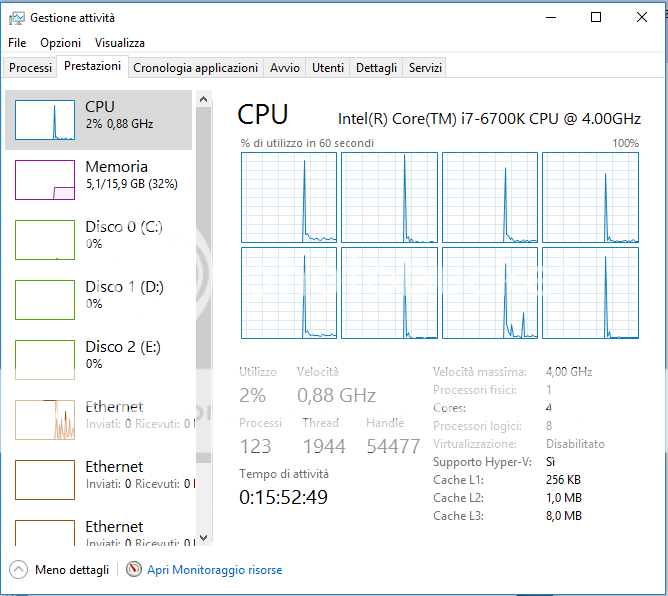
Task: Click the Apri Monitoraggio risorse link
Action: [214, 570]
